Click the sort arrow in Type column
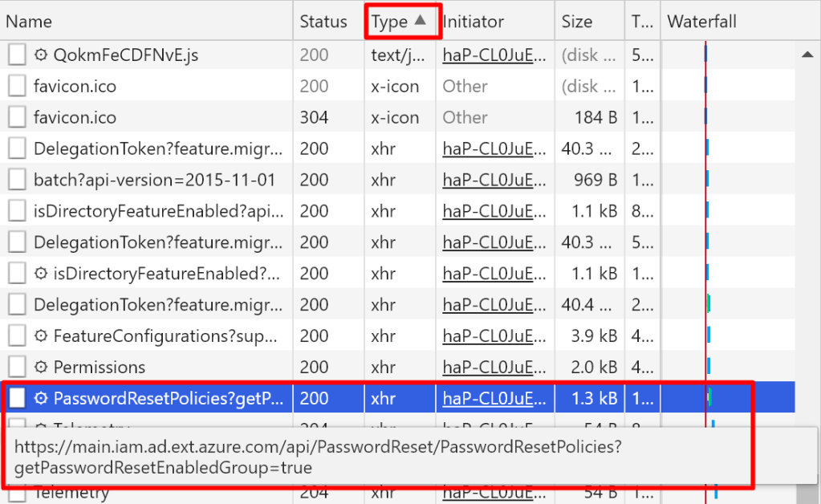The height and width of the screenshot is (504, 821). click(x=421, y=22)
